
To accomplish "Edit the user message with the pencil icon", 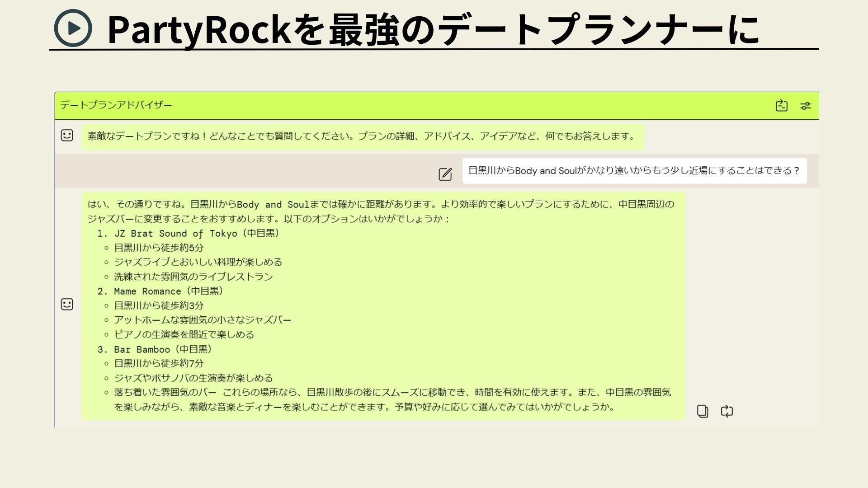I will coord(445,174).
